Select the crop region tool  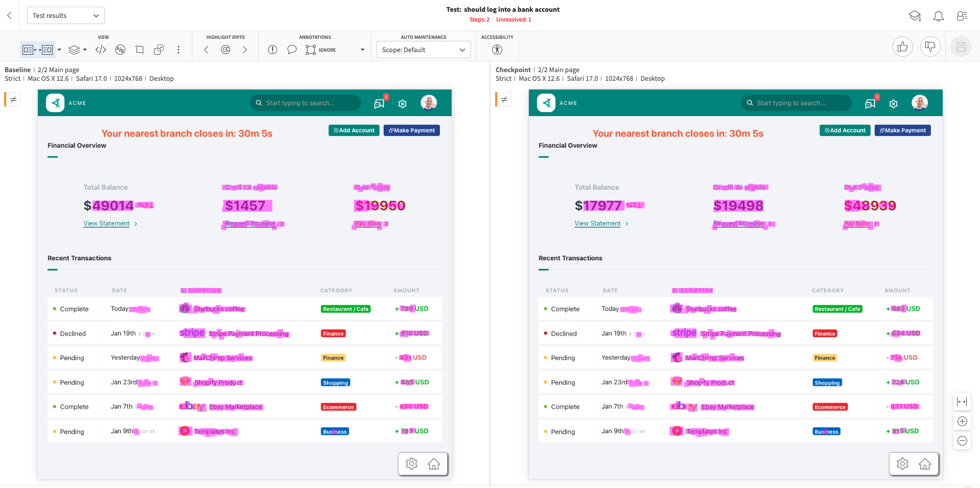pos(140,50)
